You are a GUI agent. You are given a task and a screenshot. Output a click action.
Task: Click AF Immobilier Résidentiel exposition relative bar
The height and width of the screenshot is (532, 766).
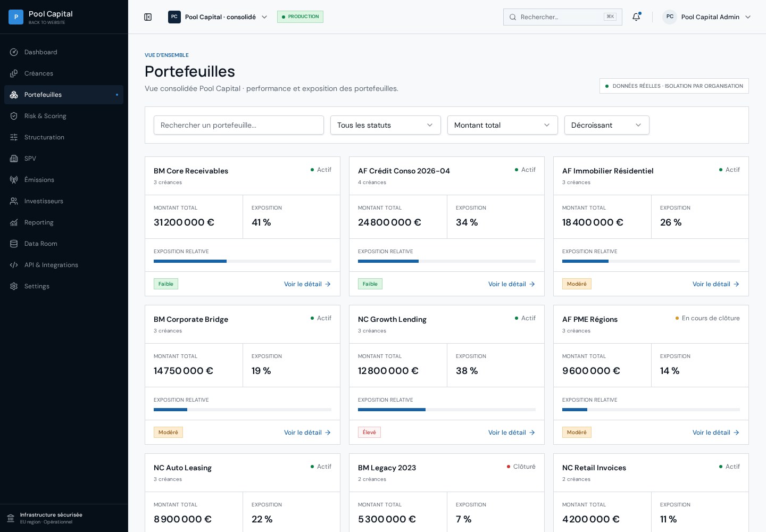[651, 261]
